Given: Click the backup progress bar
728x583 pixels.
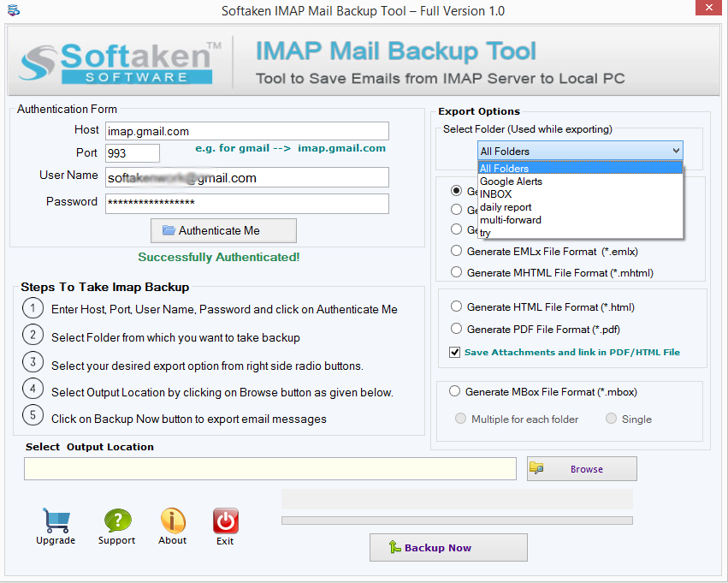Looking at the screenshot, I should (457, 521).
